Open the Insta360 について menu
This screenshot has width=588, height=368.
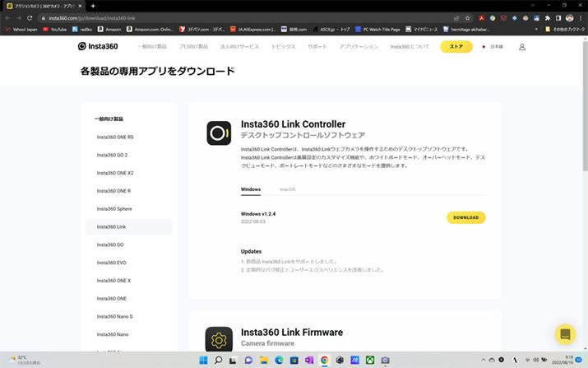410,47
